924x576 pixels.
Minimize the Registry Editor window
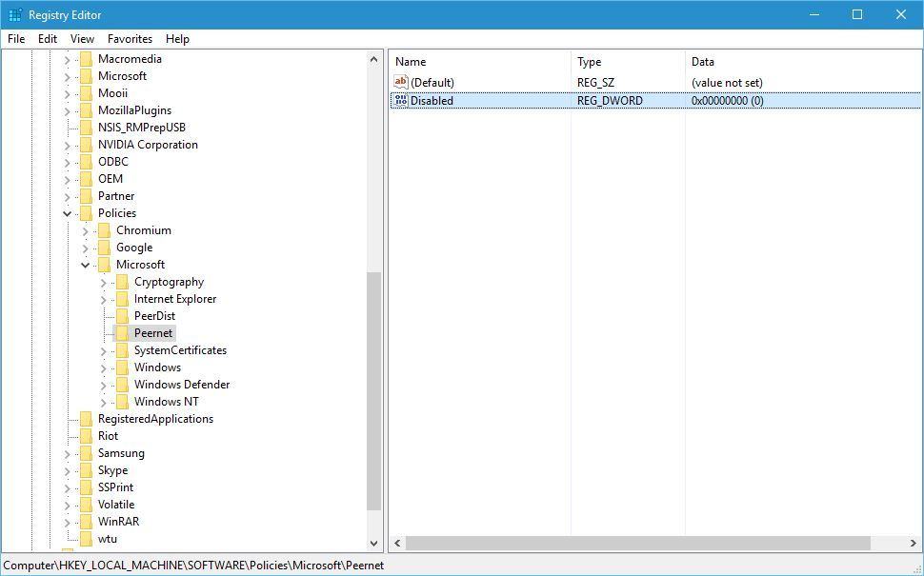pyautogui.click(x=815, y=14)
